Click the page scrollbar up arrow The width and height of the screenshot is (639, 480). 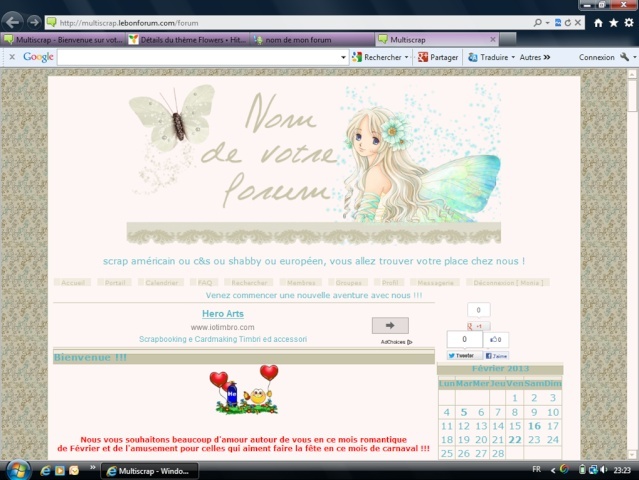(x=632, y=74)
